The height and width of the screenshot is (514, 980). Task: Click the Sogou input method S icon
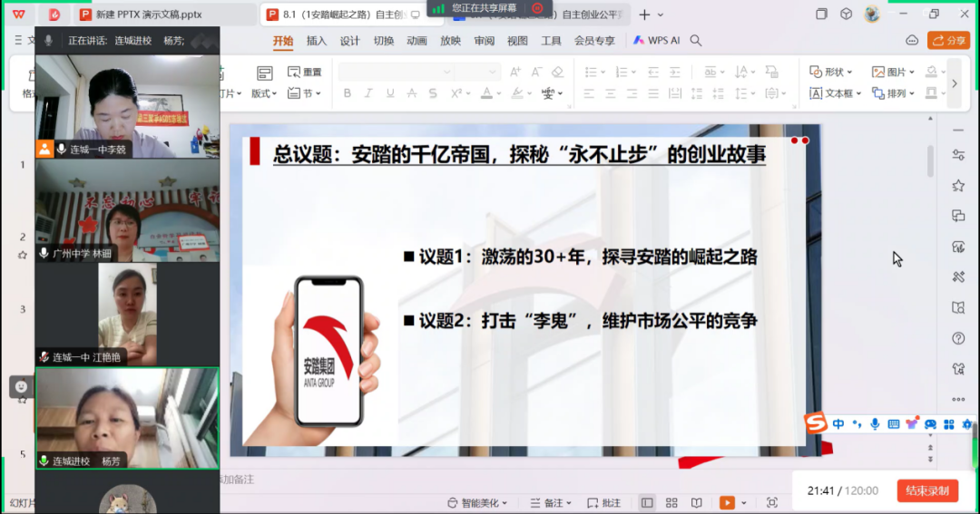(x=815, y=423)
